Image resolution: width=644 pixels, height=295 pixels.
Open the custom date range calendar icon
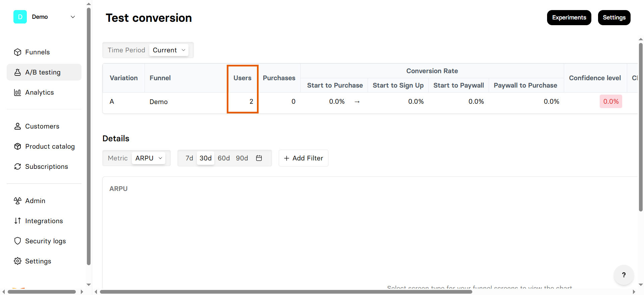click(x=259, y=158)
